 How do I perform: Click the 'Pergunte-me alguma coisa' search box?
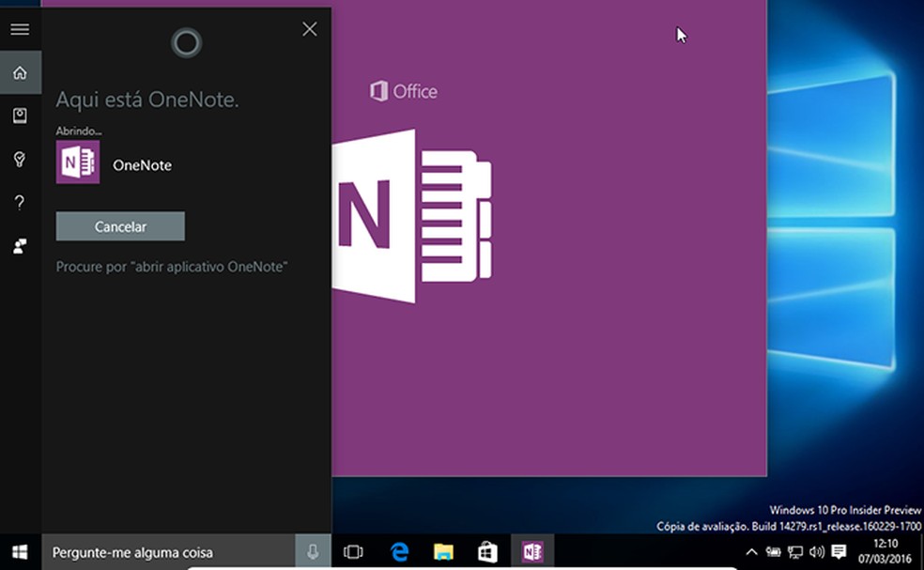tap(169, 552)
